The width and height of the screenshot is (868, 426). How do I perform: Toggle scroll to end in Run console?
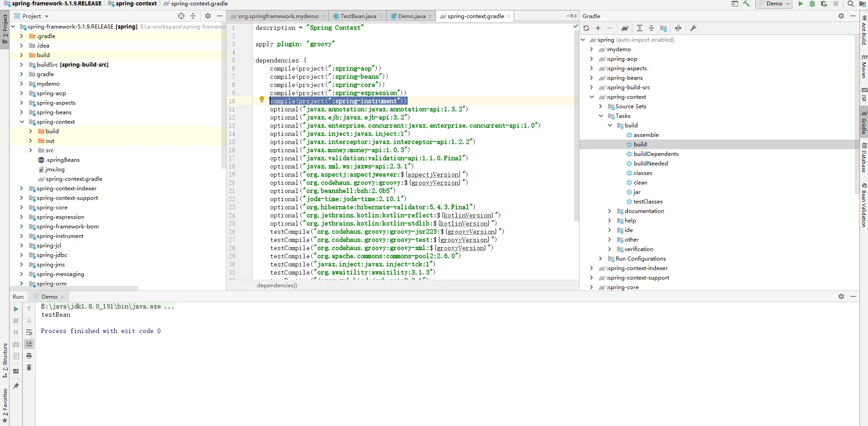(29, 344)
